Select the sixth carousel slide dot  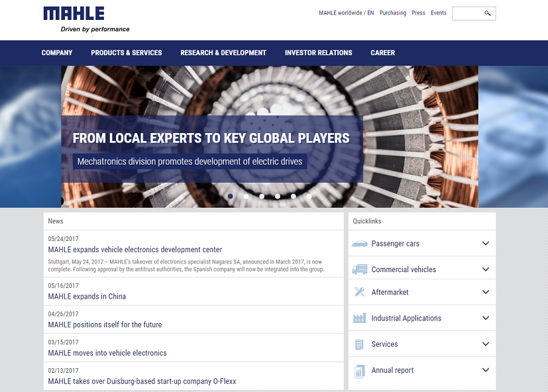[x=309, y=197]
